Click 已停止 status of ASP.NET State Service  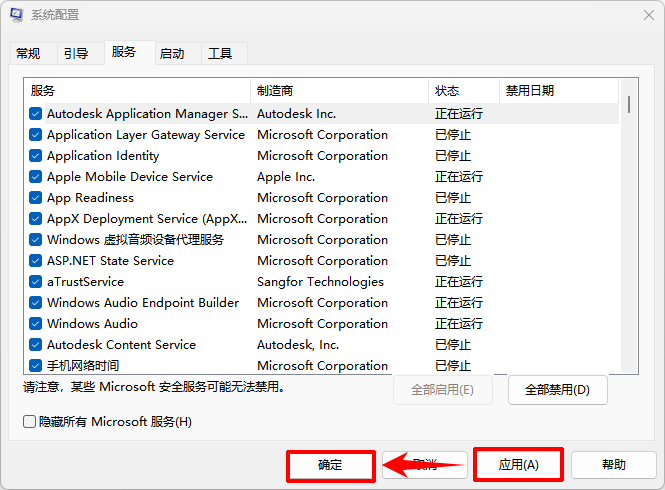click(x=453, y=260)
